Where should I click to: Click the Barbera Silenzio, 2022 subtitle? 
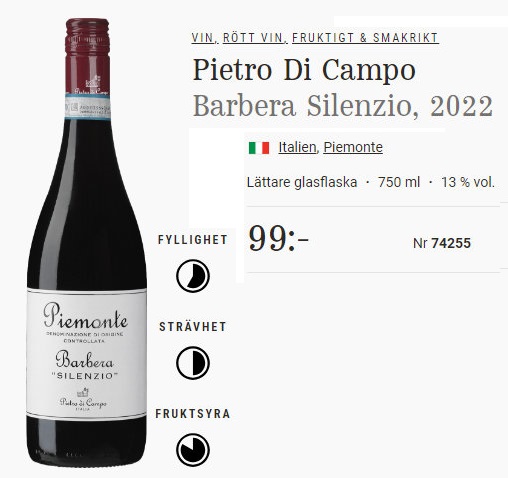coord(343,106)
